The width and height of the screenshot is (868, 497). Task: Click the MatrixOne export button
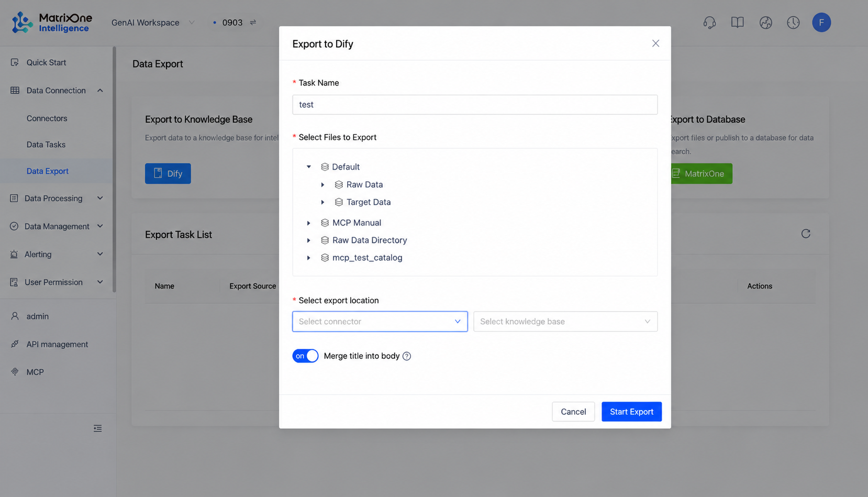tap(701, 173)
